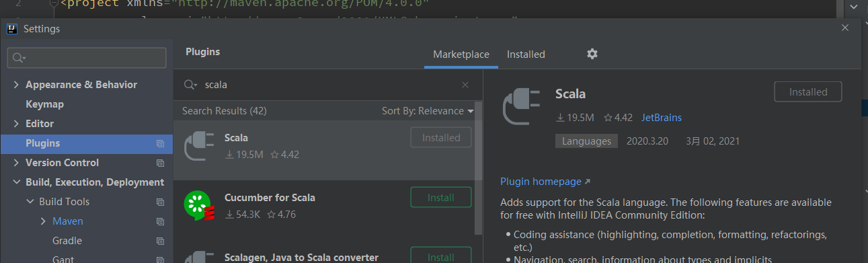Open the Sort By: Relevance dropdown
This screenshot has width=868, height=263.
(x=428, y=111)
